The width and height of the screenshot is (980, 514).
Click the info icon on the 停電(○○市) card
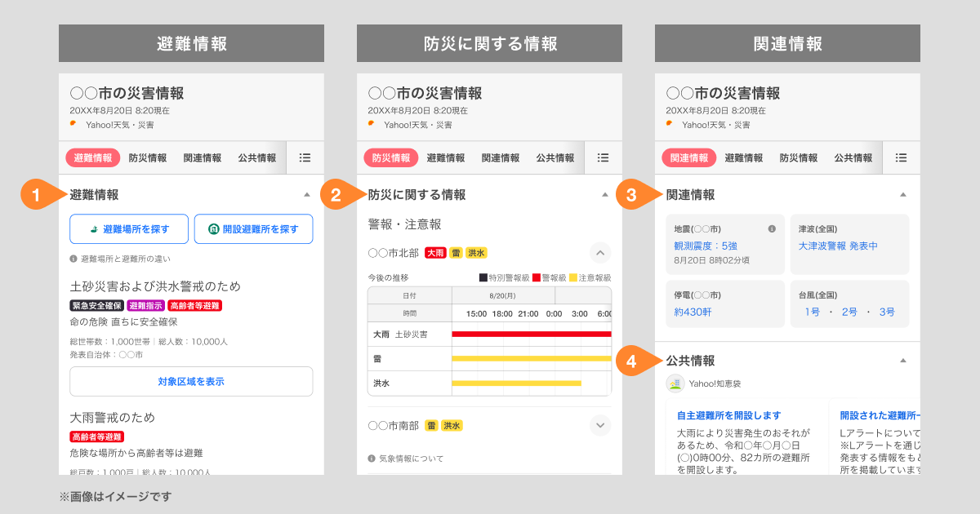click(773, 294)
